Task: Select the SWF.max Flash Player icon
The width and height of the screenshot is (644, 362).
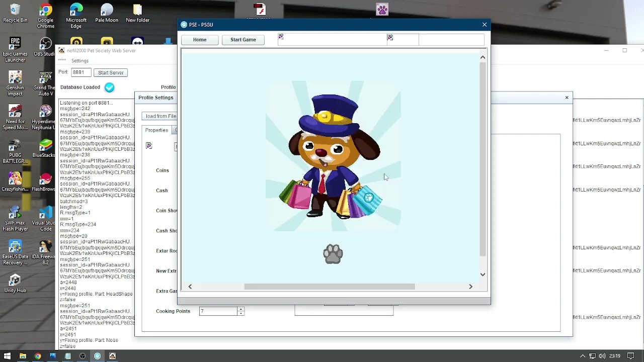Action: pos(15,219)
